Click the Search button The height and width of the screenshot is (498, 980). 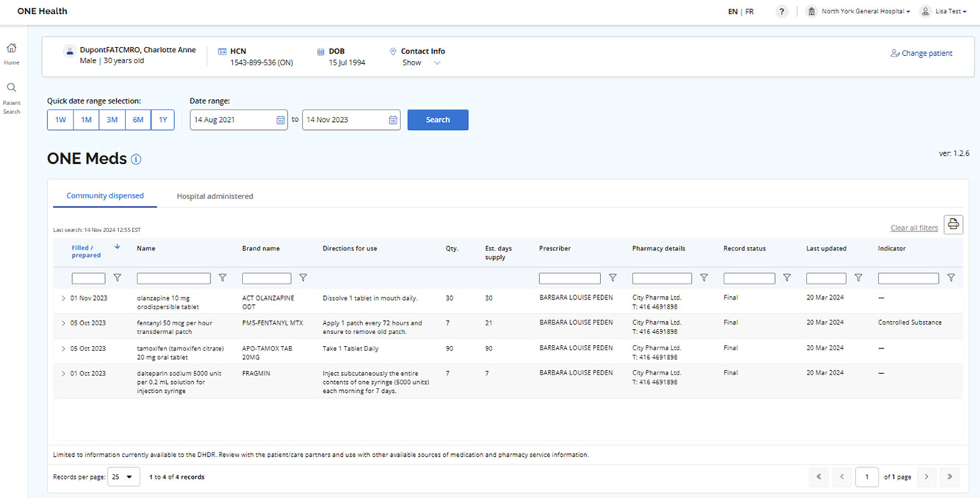pyautogui.click(x=438, y=120)
